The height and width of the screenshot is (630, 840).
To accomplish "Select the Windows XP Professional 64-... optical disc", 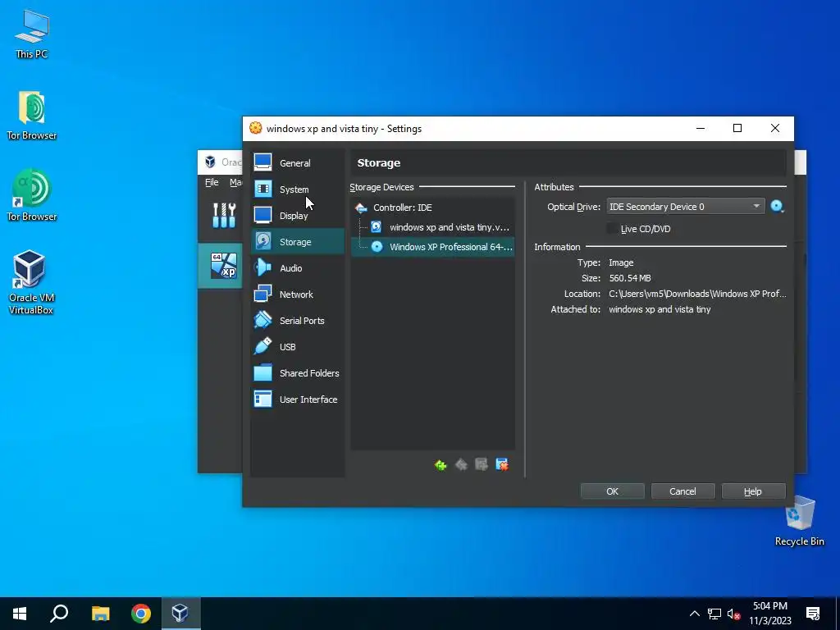I will pyautogui.click(x=432, y=247).
